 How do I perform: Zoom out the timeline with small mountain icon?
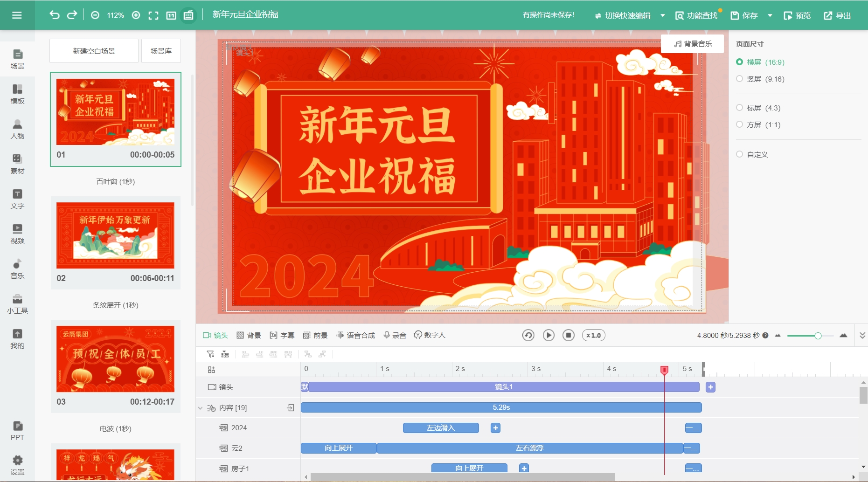[778, 336]
